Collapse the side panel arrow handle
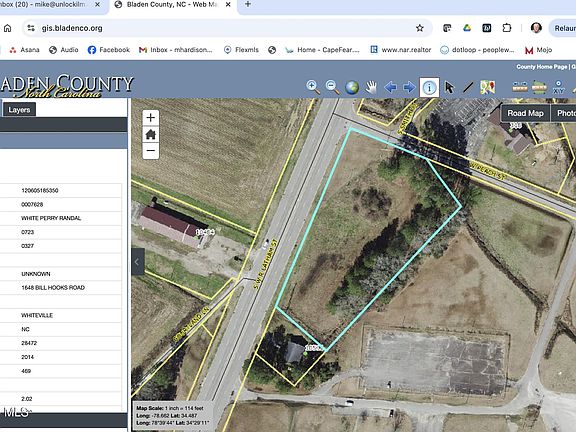This screenshot has height=432, width=576. tap(138, 262)
